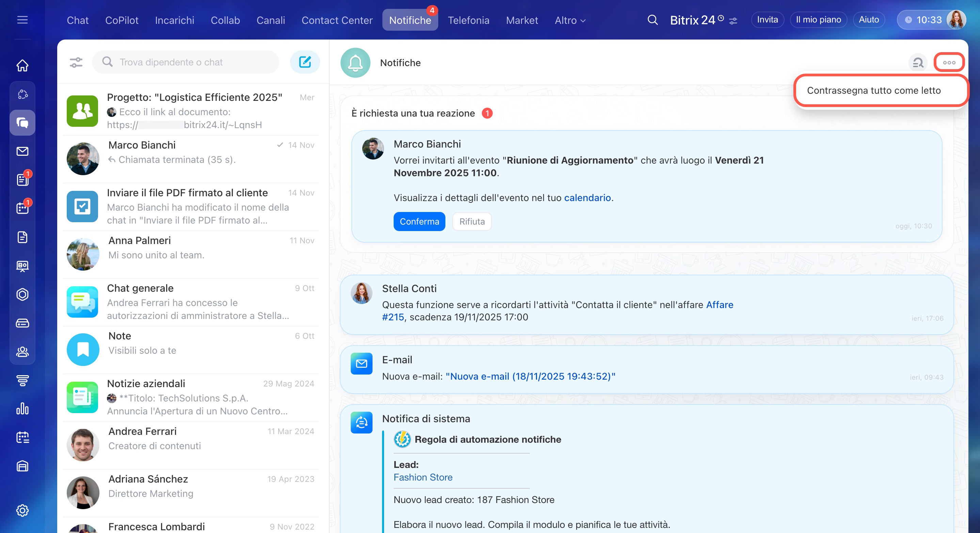Click the Rifiuta button
Screen dimensions: 980x533
pyautogui.click(x=472, y=222)
